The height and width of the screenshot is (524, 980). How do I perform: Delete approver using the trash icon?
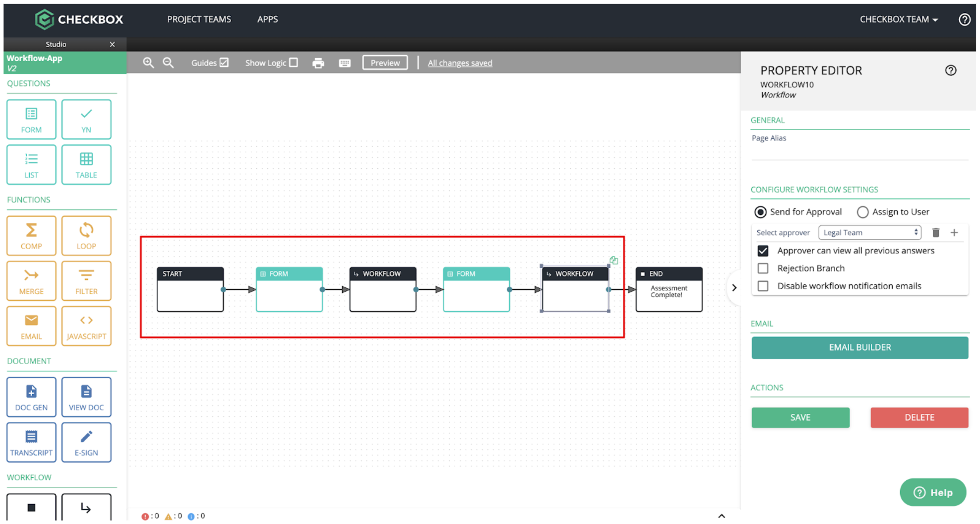click(936, 233)
